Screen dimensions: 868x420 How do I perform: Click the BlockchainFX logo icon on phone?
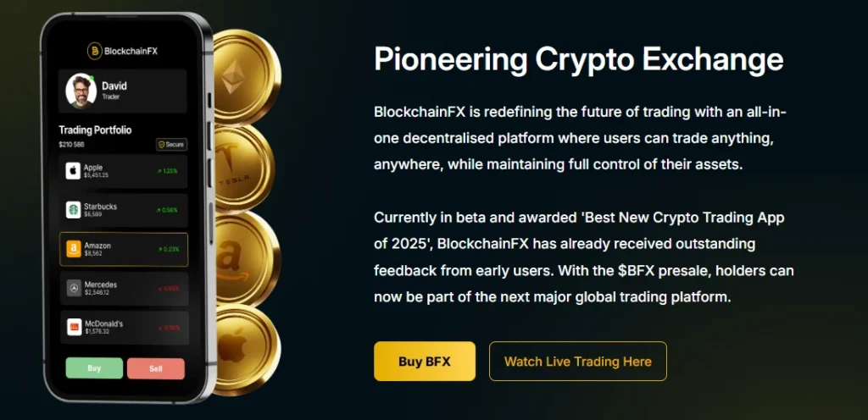coord(94,51)
